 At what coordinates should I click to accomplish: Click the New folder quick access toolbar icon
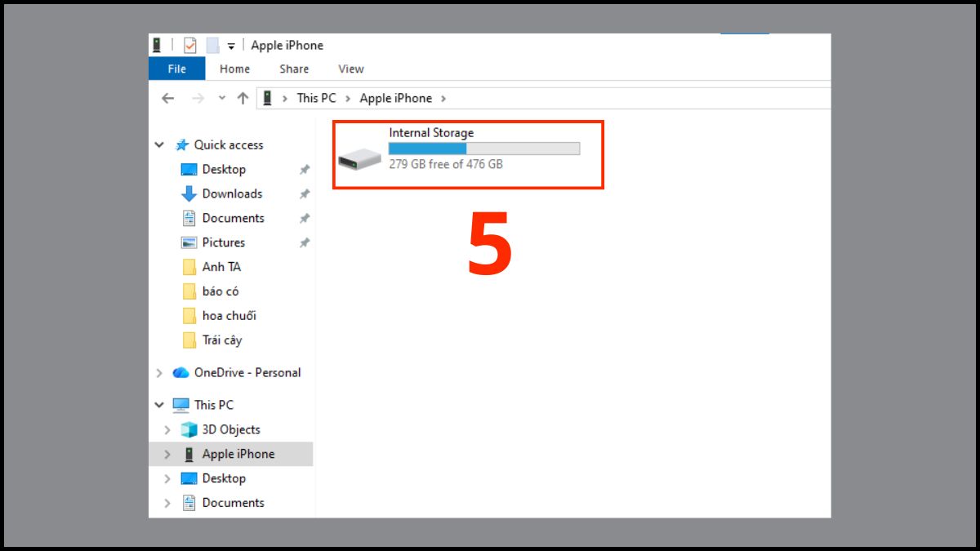pyautogui.click(x=212, y=46)
